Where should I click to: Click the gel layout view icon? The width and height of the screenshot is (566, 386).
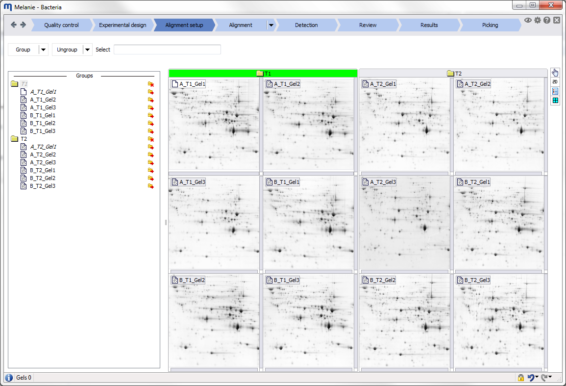[x=555, y=91]
